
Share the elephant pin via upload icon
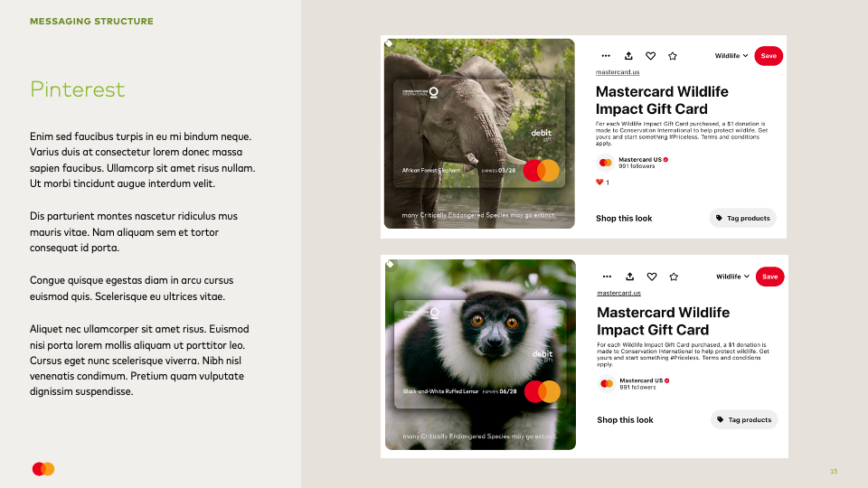click(x=628, y=56)
